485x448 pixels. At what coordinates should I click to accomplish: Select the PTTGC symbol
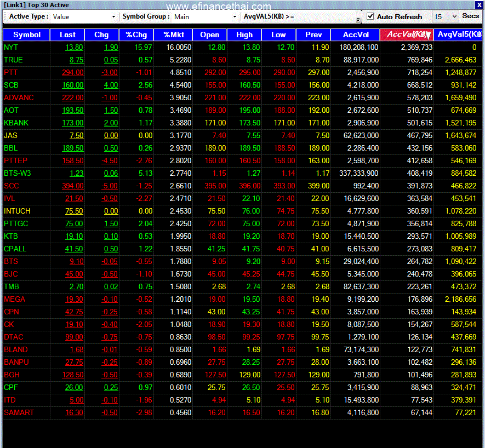point(16,224)
